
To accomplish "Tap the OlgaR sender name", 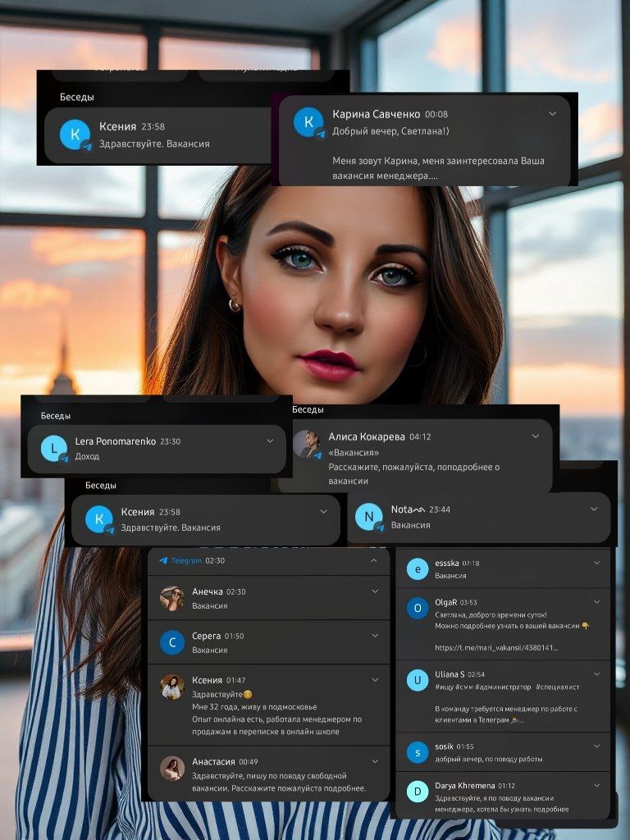I will [x=445, y=602].
